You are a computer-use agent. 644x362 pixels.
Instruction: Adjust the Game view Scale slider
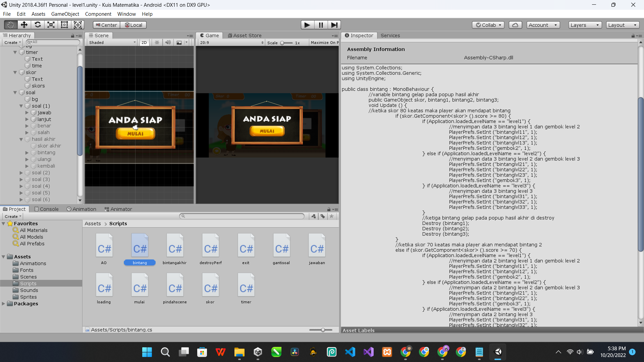(x=282, y=43)
